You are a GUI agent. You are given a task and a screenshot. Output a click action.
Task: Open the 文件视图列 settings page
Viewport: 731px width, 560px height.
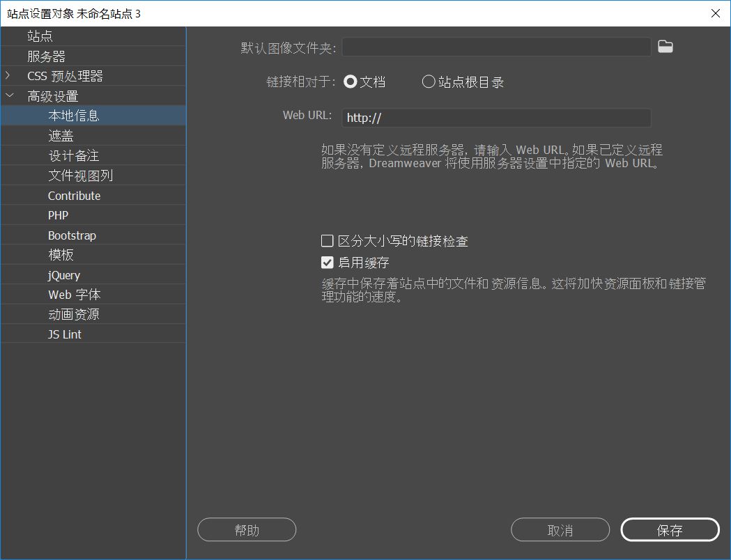[x=93, y=176]
